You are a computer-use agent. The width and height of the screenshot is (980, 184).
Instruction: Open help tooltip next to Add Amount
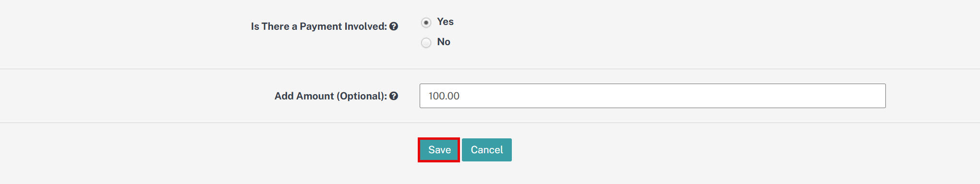coord(394,96)
